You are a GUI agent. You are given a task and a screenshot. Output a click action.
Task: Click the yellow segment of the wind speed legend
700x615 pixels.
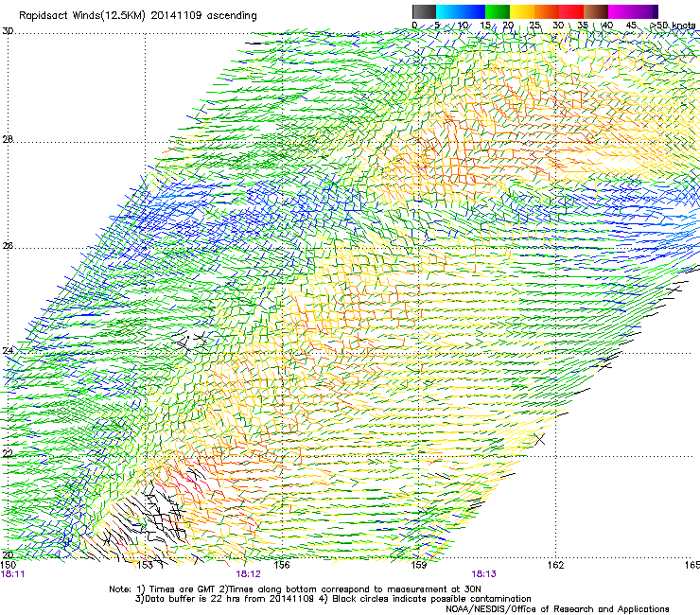click(522, 11)
